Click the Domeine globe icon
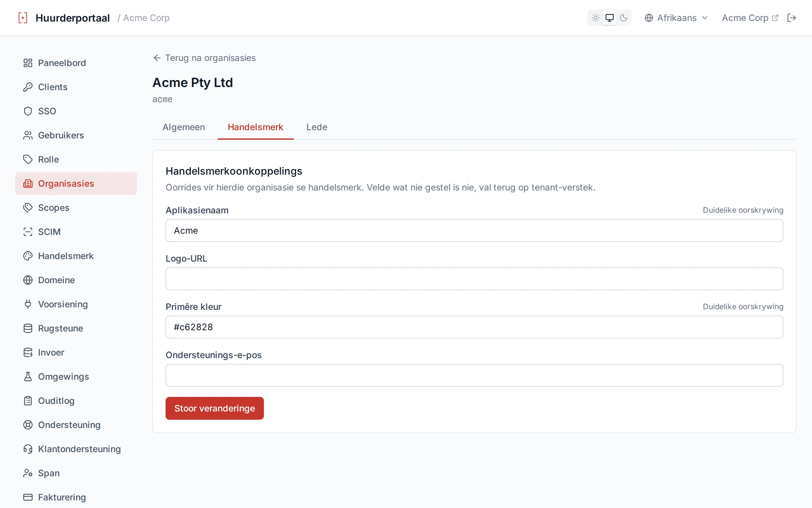Image resolution: width=812 pixels, height=508 pixels. tap(28, 280)
